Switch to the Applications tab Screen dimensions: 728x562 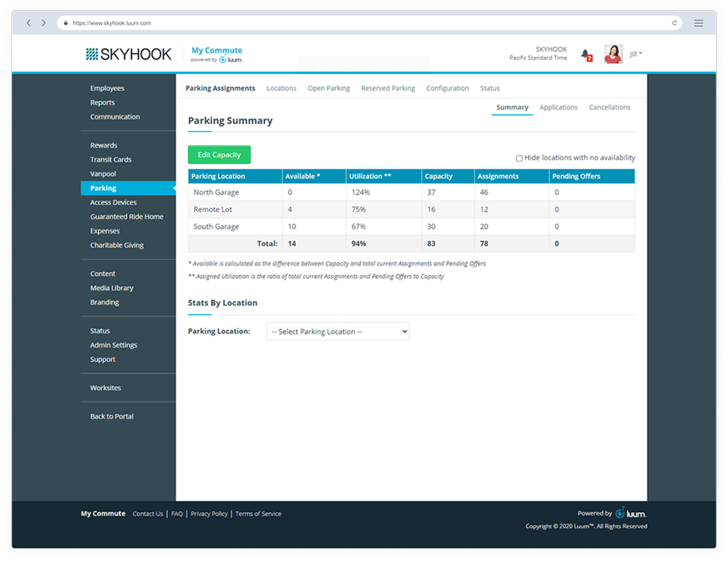tap(558, 107)
